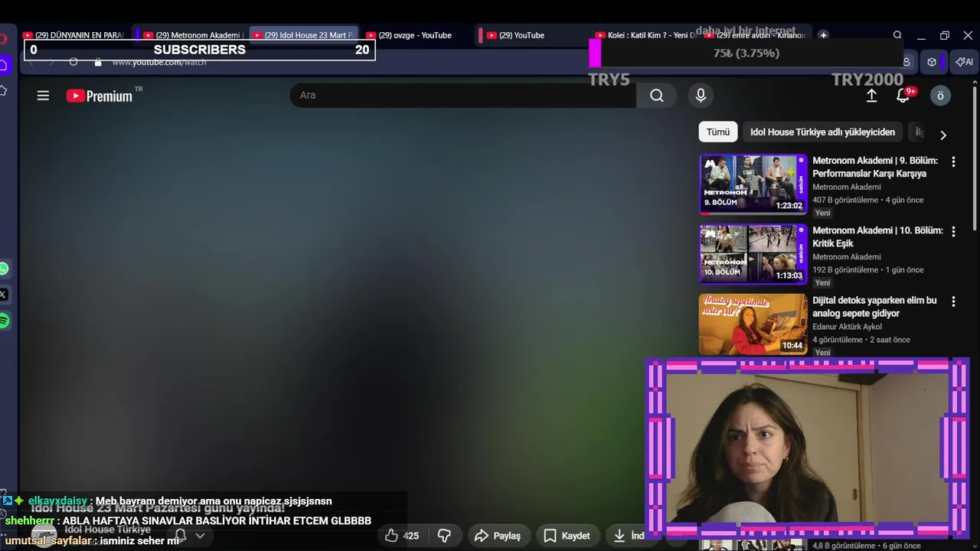980x551 pixels.
Task: Click the www.youtube.com/watch address bar
Action: (159, 62)
